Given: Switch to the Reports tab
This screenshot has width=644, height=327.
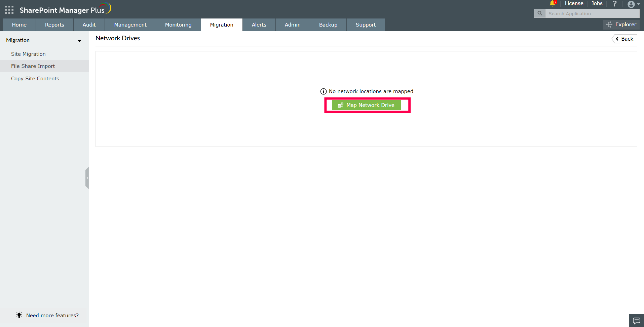Looking at the screenshot, I should 54,25.
